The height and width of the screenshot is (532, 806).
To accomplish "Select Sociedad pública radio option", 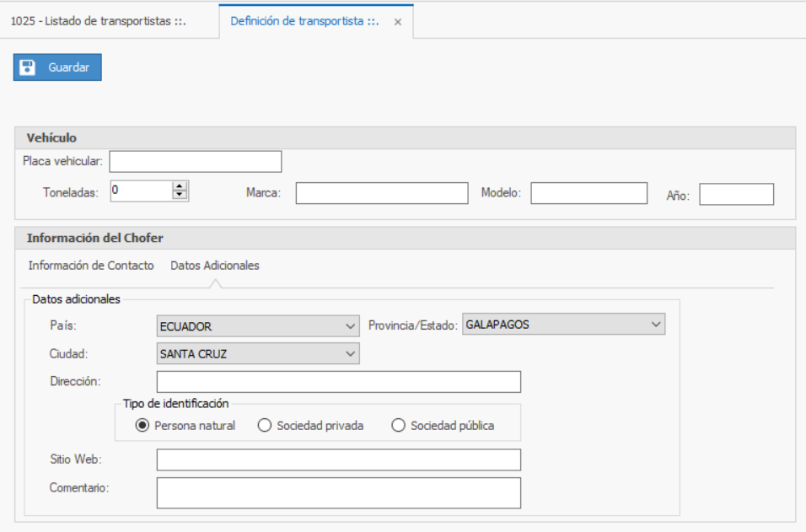I will tap(399, 426).
